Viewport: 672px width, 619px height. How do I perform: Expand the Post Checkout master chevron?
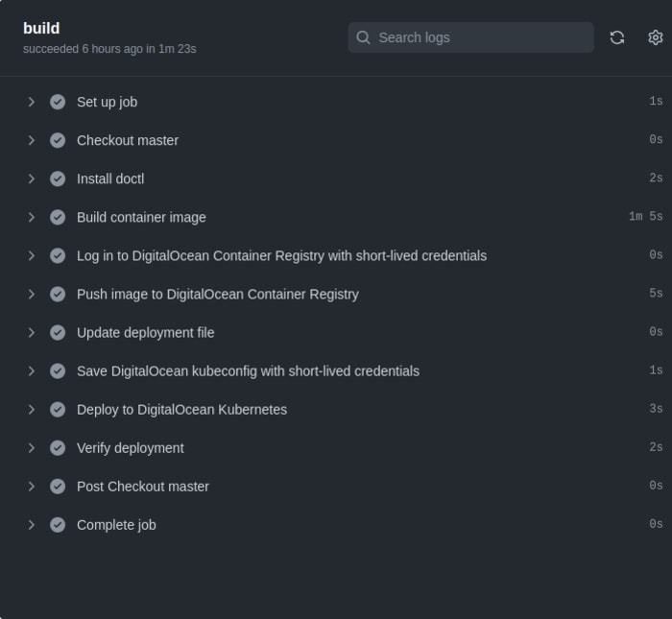click(x=31, y=486)
